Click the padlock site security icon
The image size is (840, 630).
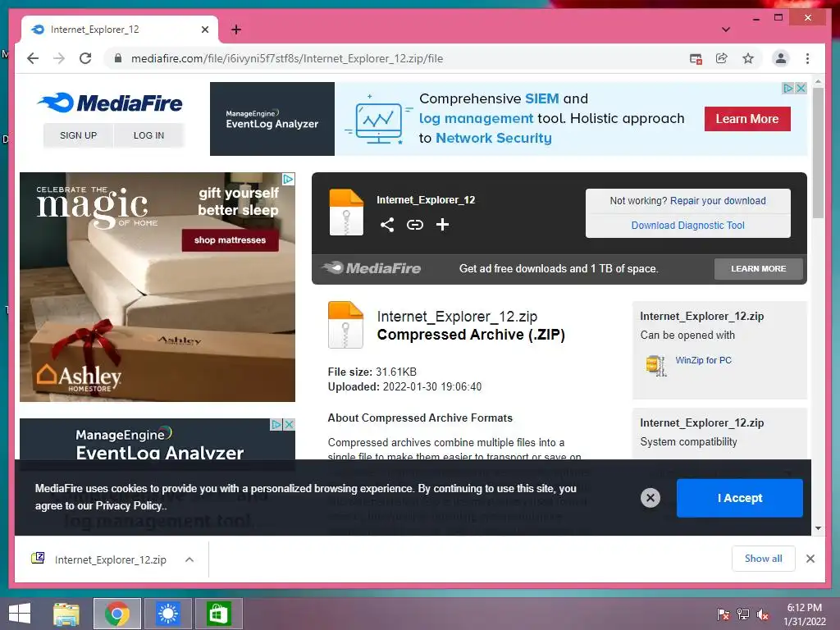tap(118, 58)
